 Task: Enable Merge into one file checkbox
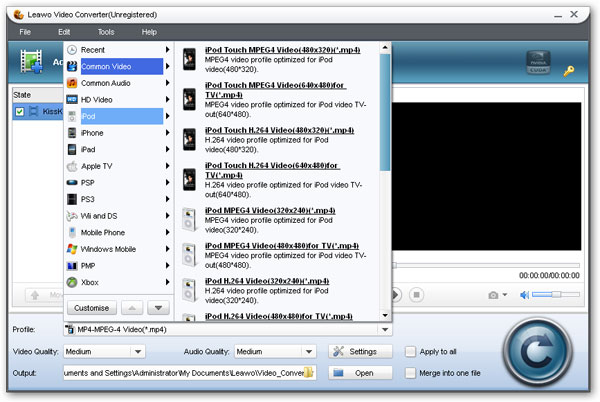[410, 373]
